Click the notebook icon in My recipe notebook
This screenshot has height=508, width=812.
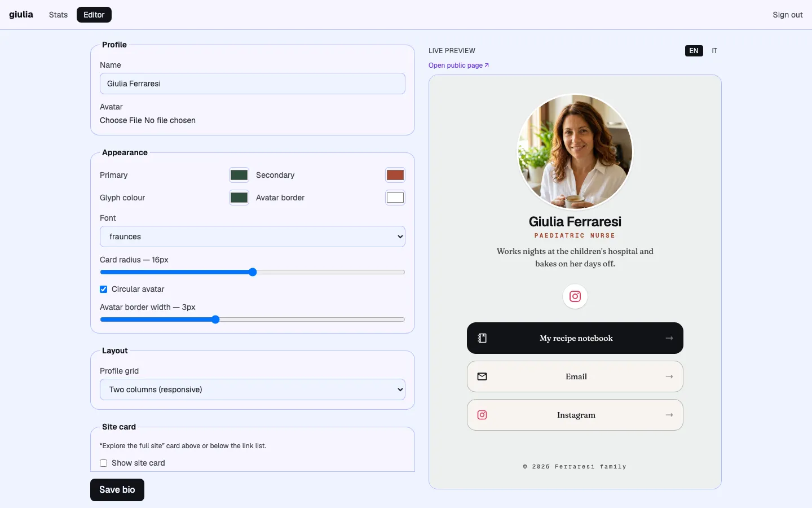482,338
